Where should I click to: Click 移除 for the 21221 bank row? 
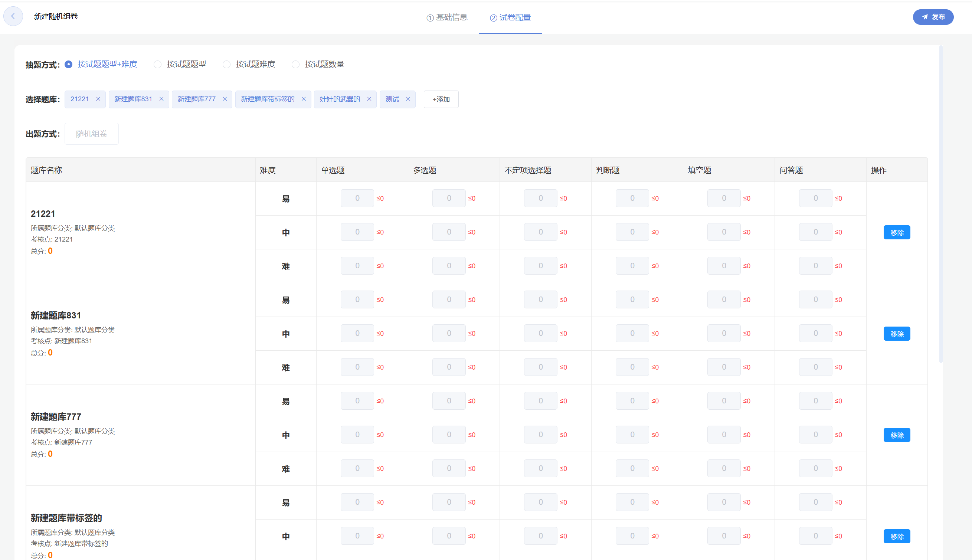click(x=897, y=232)
